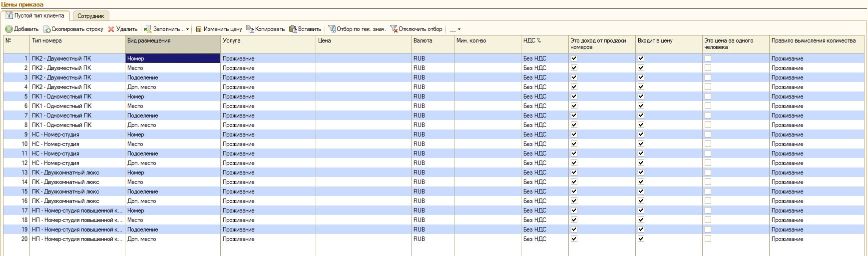Click the empty Цена cell in row 1
Screen dimensions: 868x256
[x=364, y=58]
